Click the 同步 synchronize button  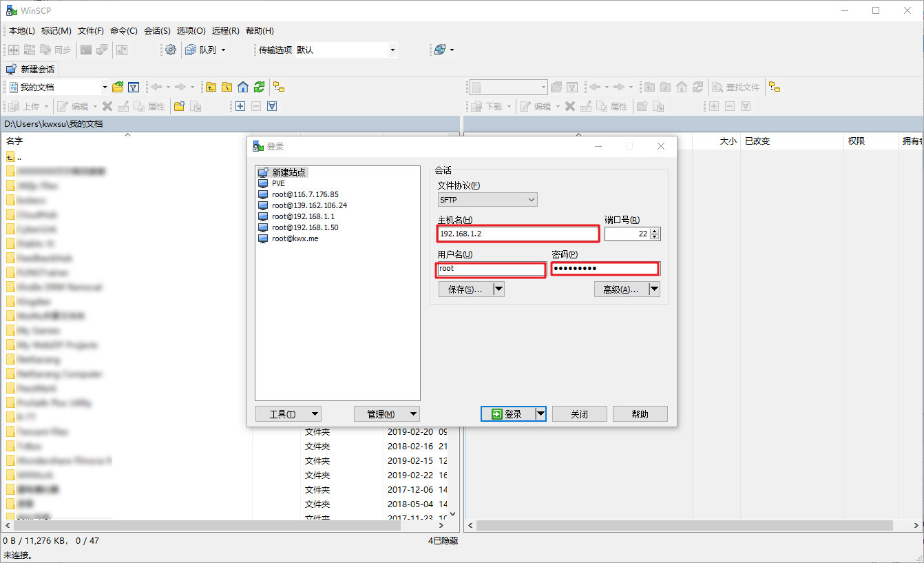pos(54,50)
